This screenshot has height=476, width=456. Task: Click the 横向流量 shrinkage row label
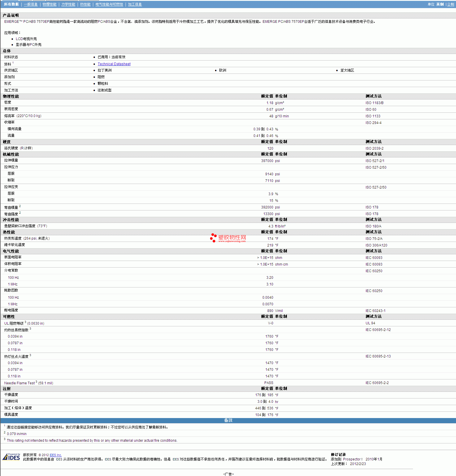tap(14, 129)
